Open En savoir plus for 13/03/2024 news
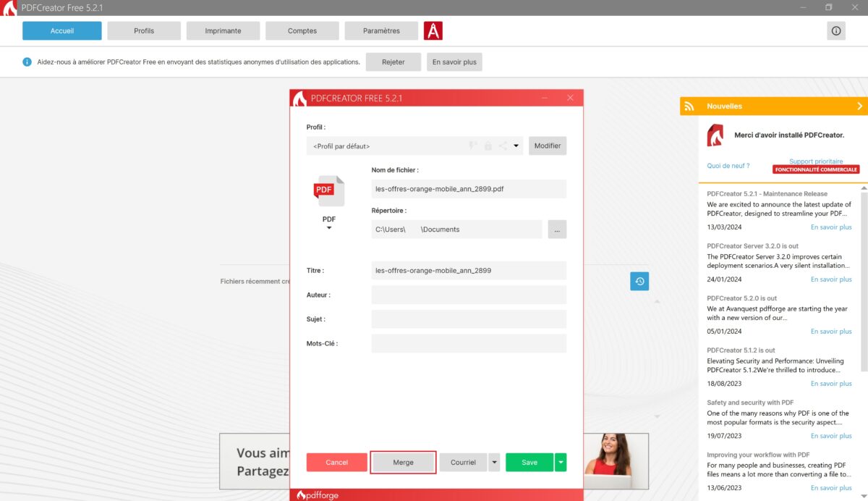The image size is (868, 501). click(x=831, y=227)
